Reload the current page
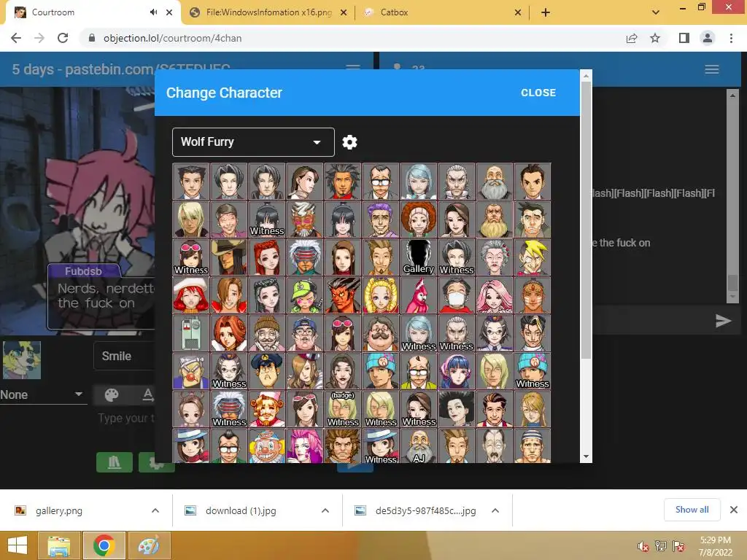 click(63, 38)
